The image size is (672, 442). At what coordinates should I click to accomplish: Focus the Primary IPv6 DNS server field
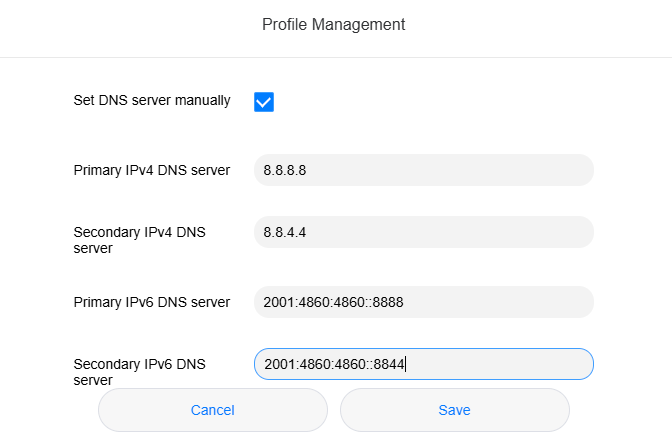424,302
